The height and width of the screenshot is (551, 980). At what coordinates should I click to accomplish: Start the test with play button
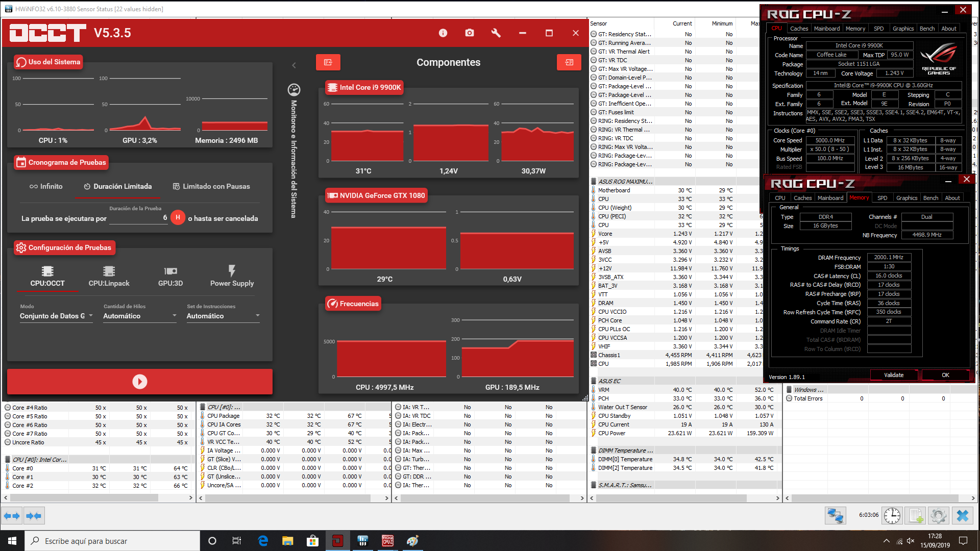139,382
